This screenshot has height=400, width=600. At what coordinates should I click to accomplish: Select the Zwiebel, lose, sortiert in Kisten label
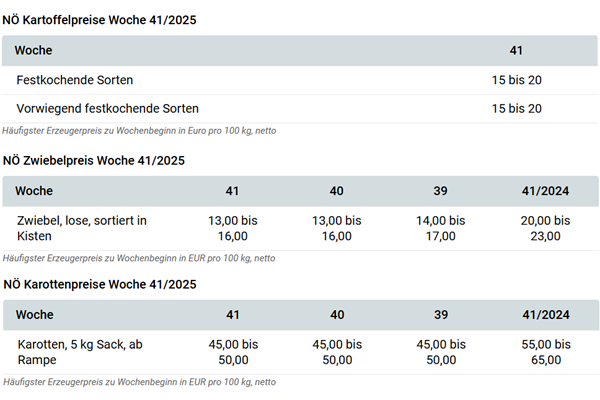point(82,228)
